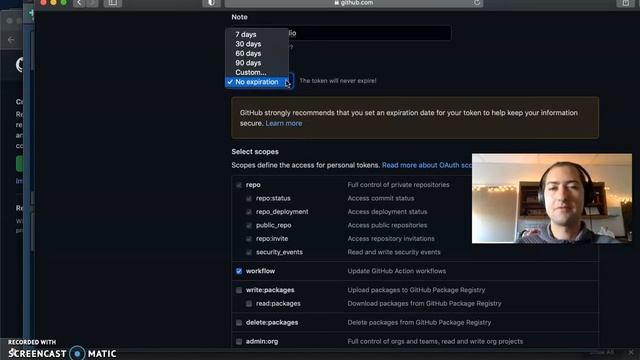Click the 'Select scopes' heading
Image resolution: width=640 pixels, height=360 pixels.
pos(255,151)
